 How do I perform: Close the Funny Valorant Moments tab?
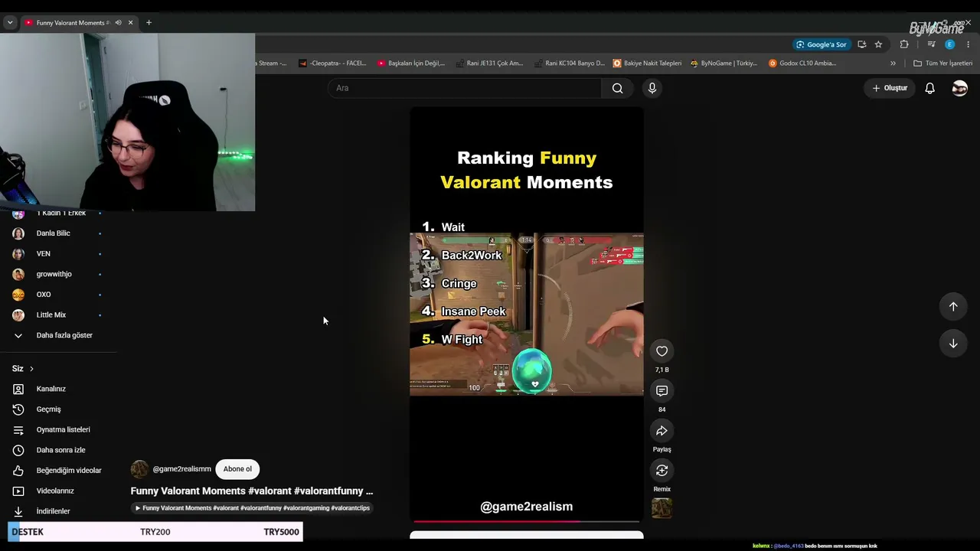point(130,23)
